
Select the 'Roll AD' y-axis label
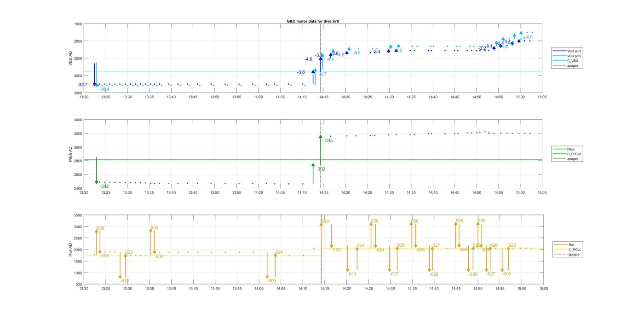tap(71, 249)
